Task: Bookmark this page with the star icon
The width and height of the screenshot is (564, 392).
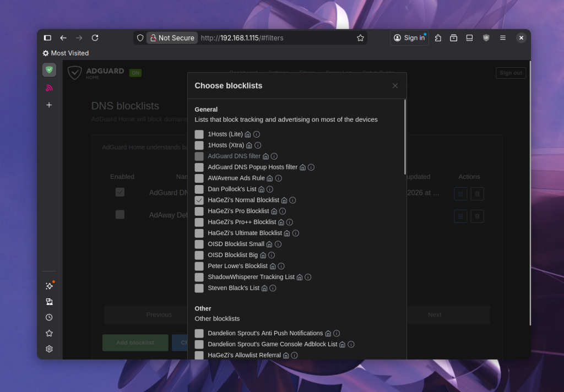Action: click(x=360, y=38)
